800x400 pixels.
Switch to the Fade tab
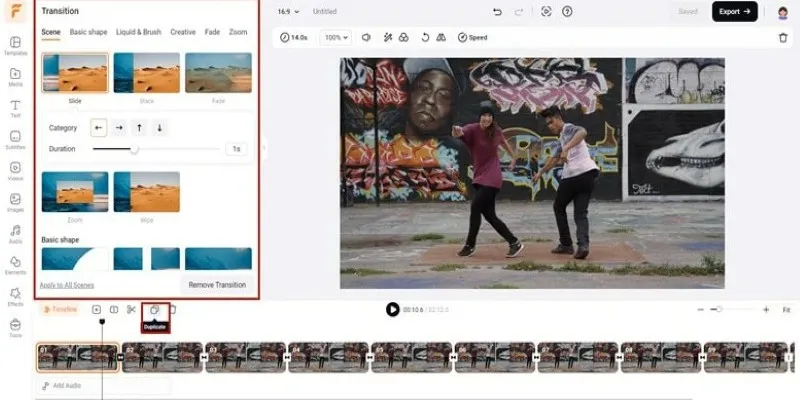click(x=212, y=32)
